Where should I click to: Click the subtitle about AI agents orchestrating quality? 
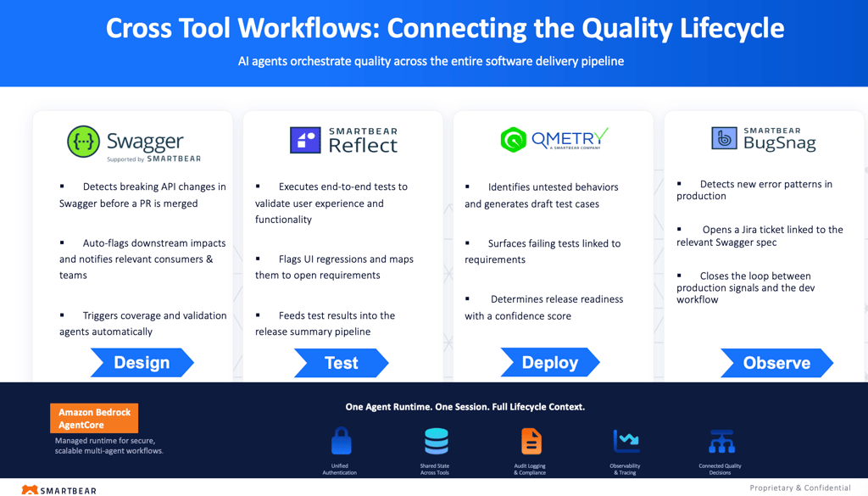[431, 61]
